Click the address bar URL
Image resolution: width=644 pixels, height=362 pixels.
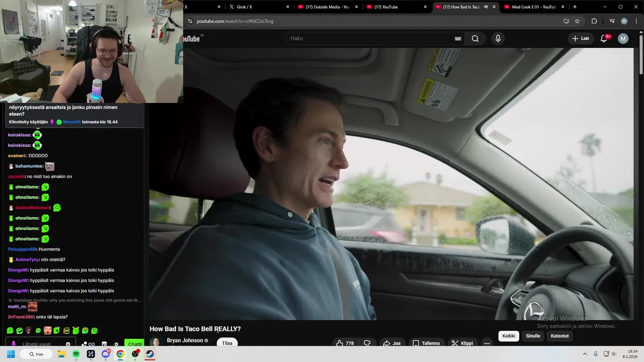click(235, 21)
